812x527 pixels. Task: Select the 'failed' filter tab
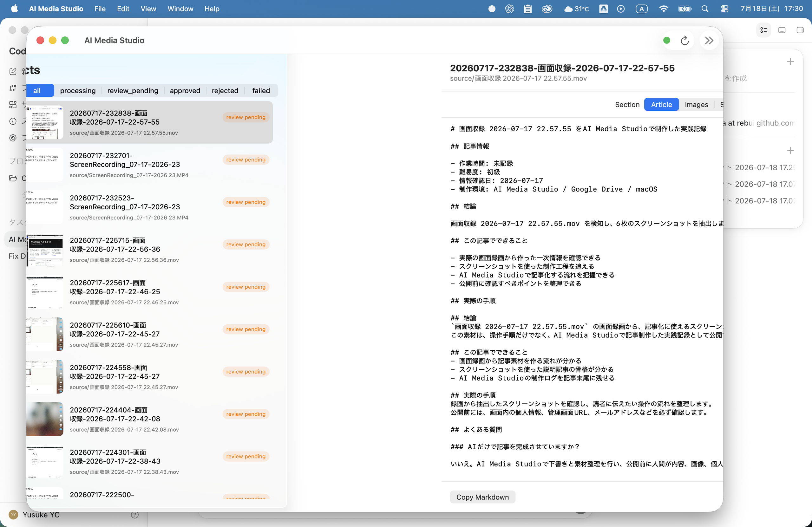coord(261,91)
